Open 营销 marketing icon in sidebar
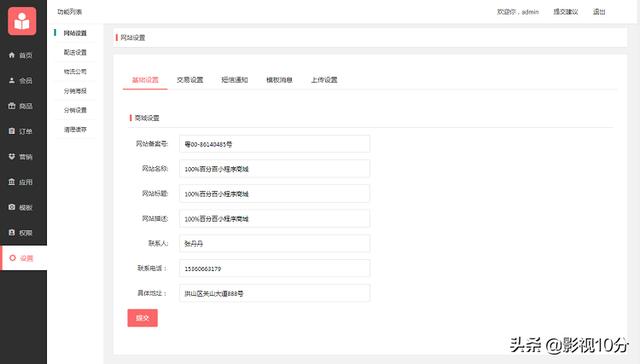Screen dimensions: 640x364 click(x=12, y=157)
